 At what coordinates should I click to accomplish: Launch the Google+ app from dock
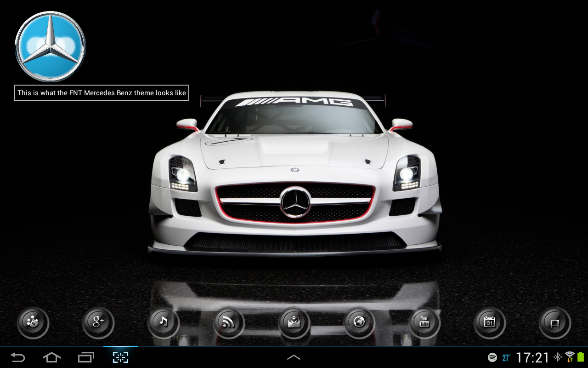[98, 322]
